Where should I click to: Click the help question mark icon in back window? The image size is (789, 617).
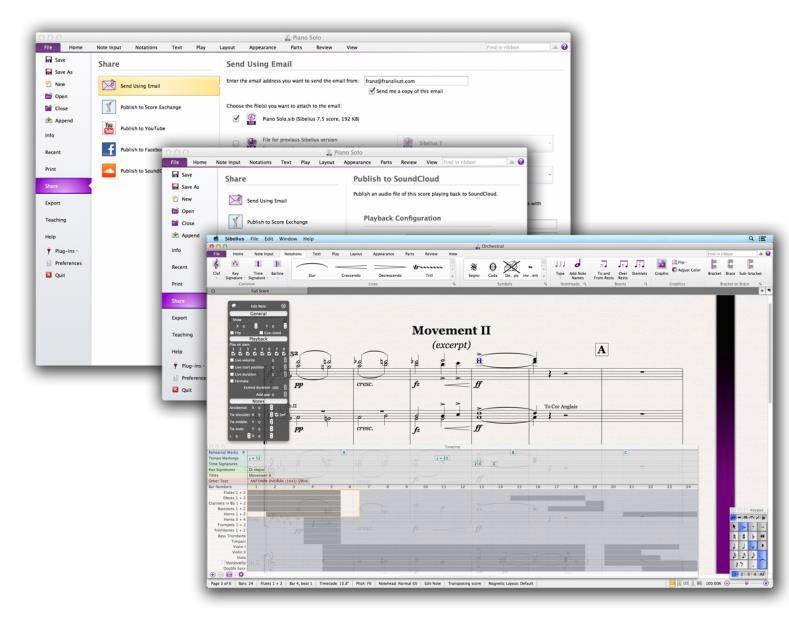point(565,47)
